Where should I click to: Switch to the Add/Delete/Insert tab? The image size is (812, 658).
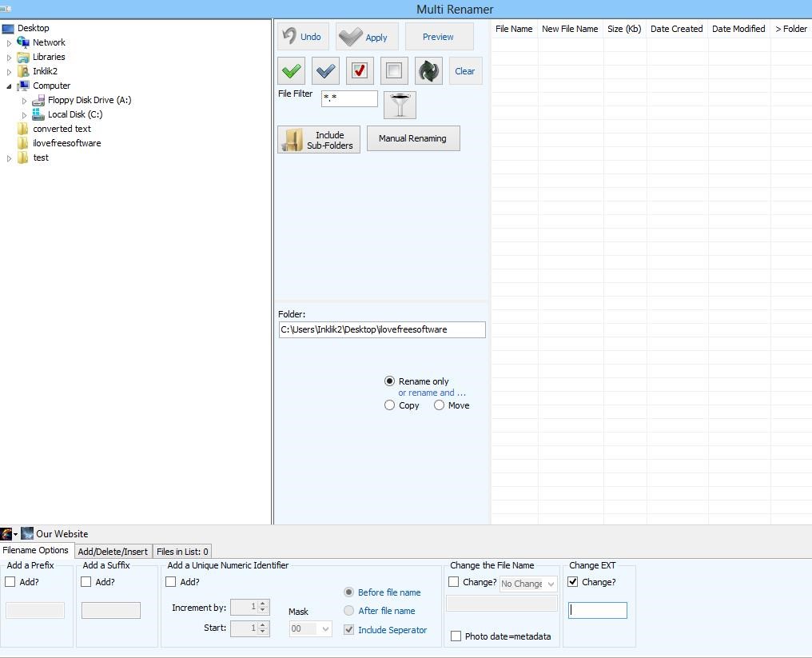tap(113, 552)
